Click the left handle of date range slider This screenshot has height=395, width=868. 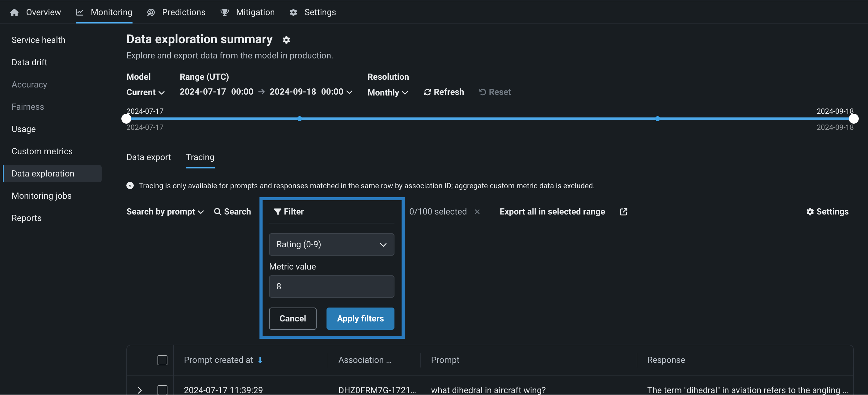(x=126, y=119)
